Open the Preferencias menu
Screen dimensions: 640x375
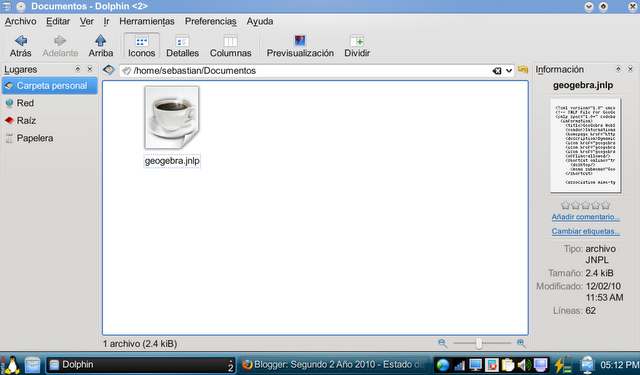211,21
